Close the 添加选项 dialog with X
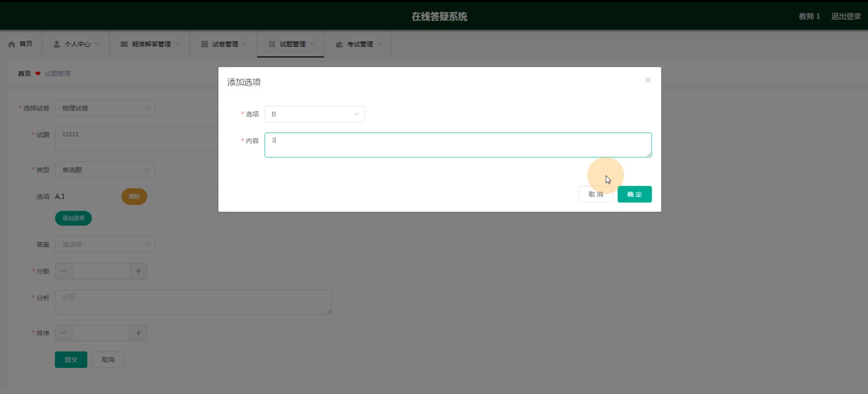 [648, 80]
